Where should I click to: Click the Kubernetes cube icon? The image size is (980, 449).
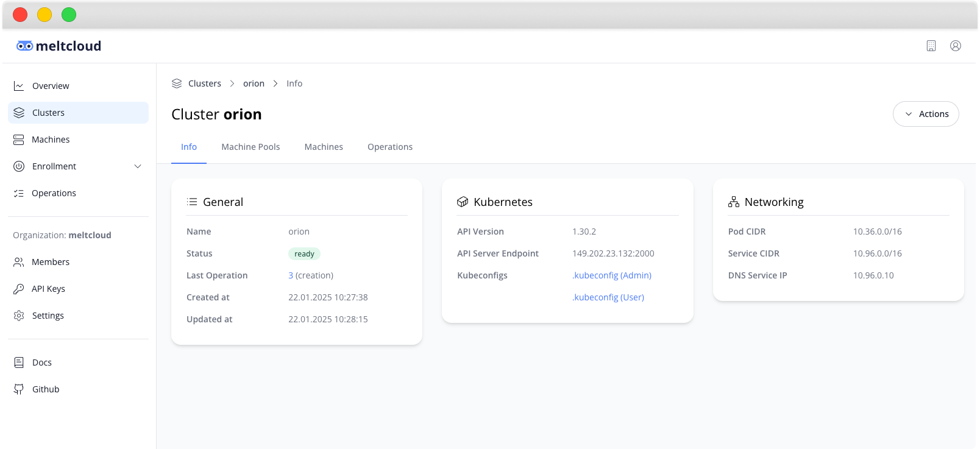click(x=463, y=202)
